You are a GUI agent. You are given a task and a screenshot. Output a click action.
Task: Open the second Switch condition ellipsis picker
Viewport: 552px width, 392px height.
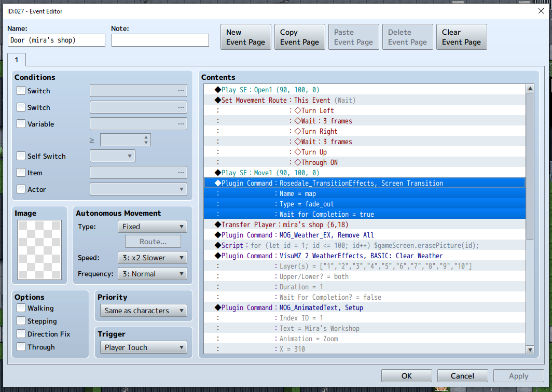(181, 107)
